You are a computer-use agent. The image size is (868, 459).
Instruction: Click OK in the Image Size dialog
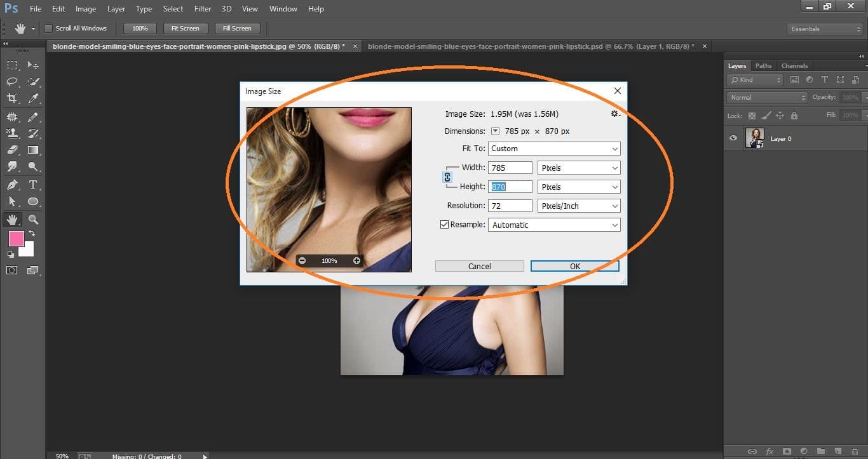[574, 266]
